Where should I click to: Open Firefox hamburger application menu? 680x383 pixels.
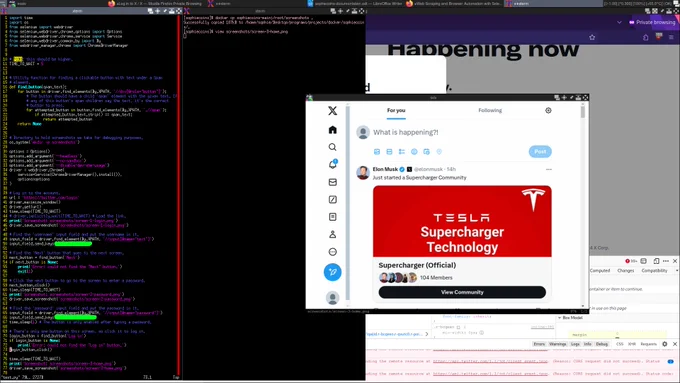coord(671,37)
